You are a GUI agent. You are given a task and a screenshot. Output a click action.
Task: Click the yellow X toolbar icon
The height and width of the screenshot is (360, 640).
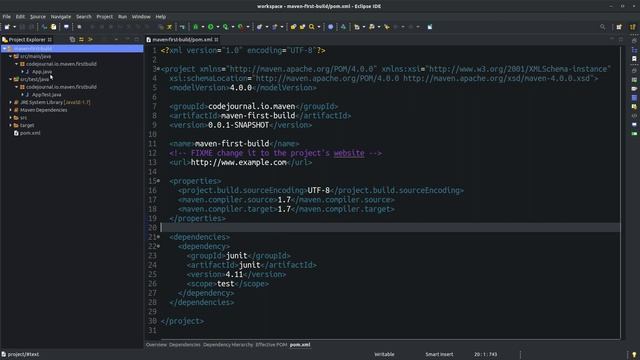(x=169, y=27)
